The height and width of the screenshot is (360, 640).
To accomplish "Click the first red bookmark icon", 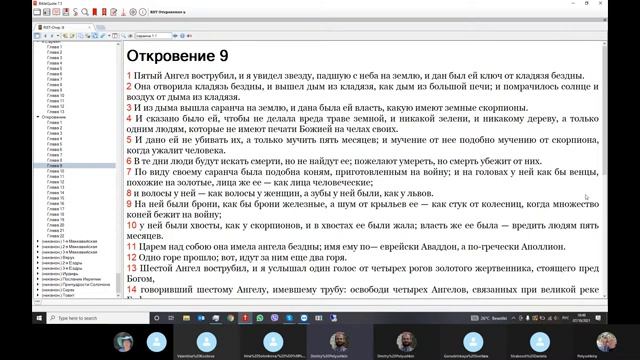I will pos(95,12).
